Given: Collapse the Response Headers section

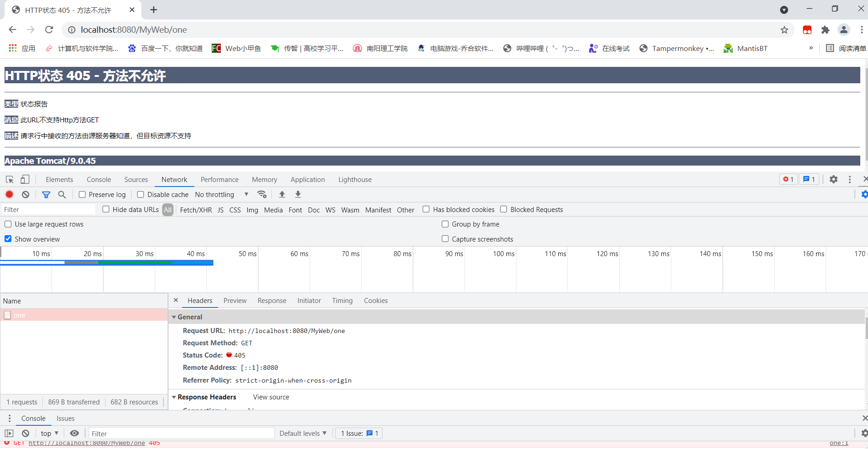Looking at the screenshot, I should click(174, 397).
